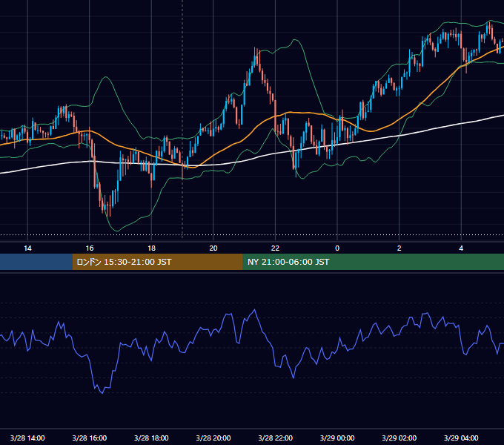Click the 4 hour label on chart axis
The height and width of the screenshot is (445, 504).
click(461, 248)
